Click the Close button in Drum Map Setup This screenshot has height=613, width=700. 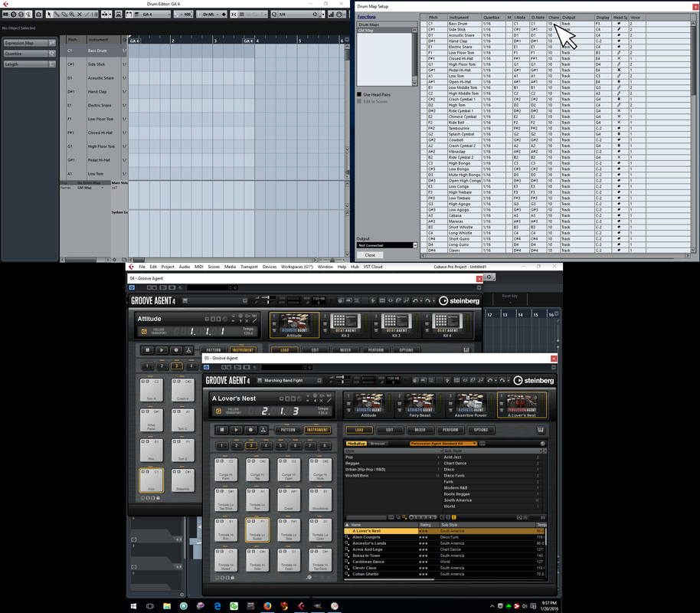(370, 255)
